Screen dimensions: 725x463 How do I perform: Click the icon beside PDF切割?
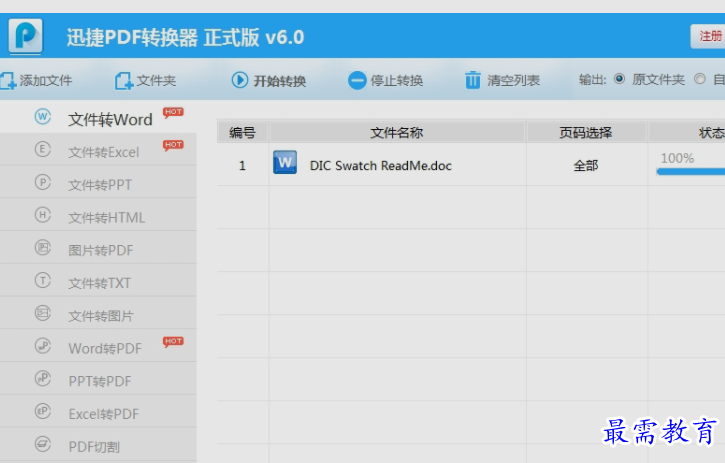43,444
